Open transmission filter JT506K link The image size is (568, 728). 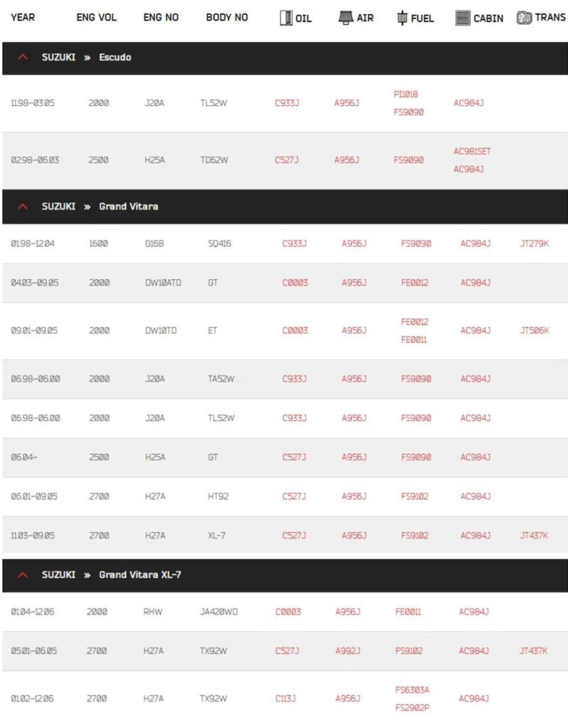(x=534, y=330)
